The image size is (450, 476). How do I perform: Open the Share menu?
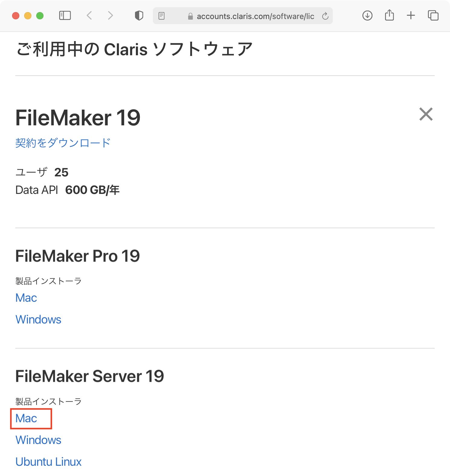tap(389, 15)
